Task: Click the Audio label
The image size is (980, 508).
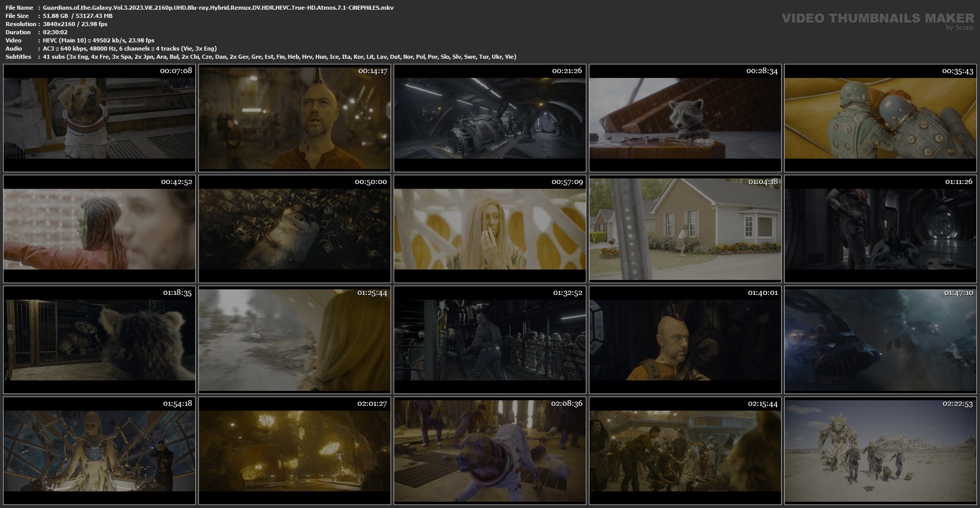Action: [x=14, y=49]
